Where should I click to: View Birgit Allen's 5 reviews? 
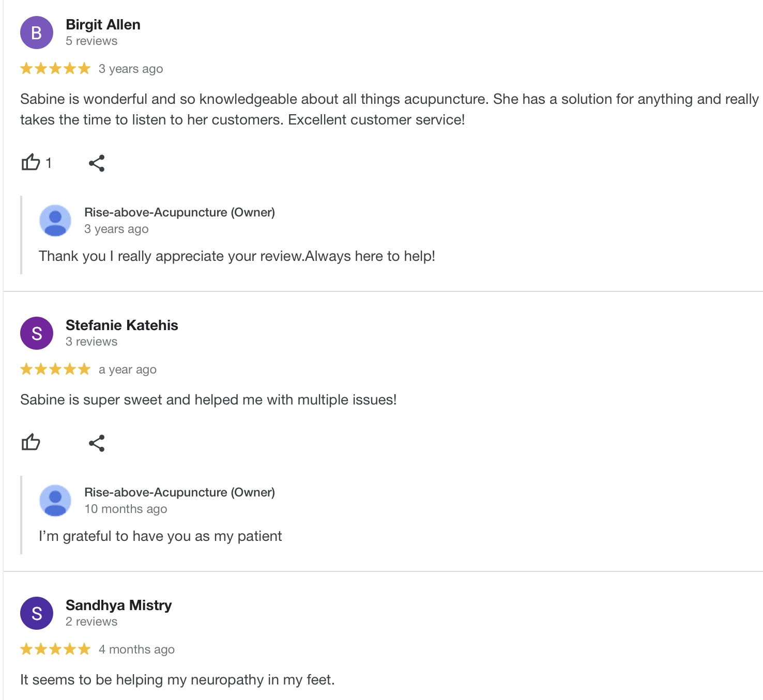tap(91, 41)
